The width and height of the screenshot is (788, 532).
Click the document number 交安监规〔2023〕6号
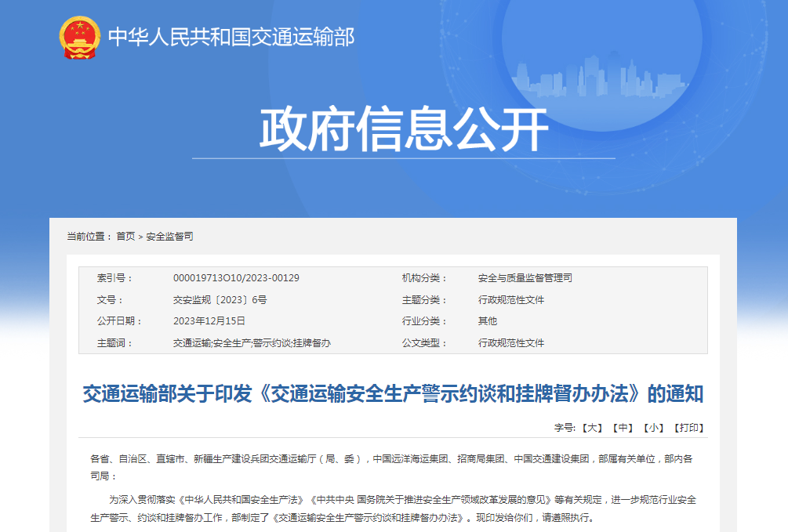[220, 300]
